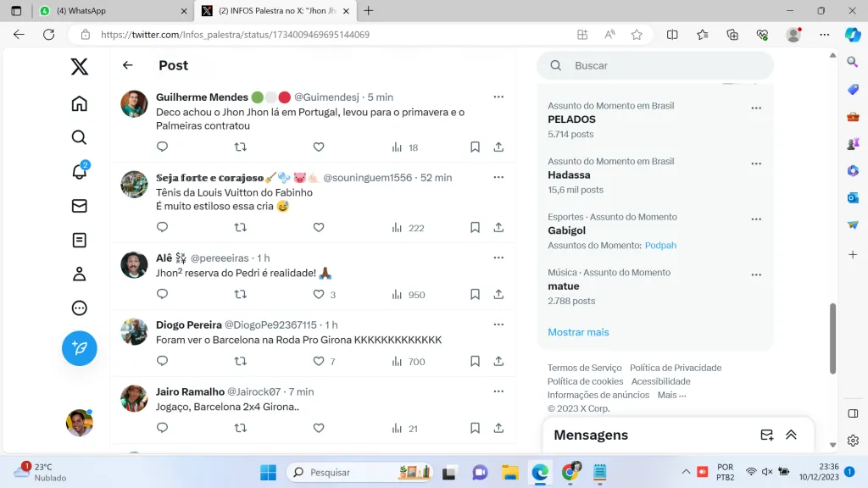Open the Podpah trend link

point(660,245)
